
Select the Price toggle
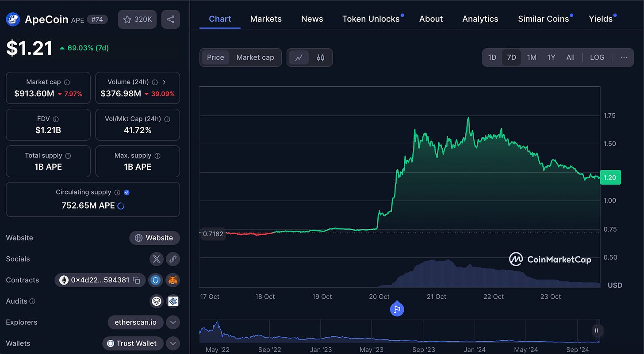tap(215, 57)
